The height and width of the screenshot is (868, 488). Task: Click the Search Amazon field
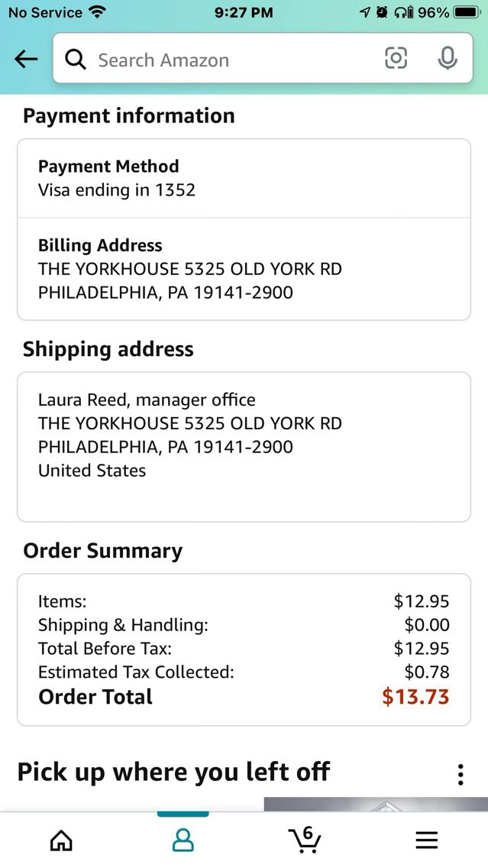click(229, 60)
